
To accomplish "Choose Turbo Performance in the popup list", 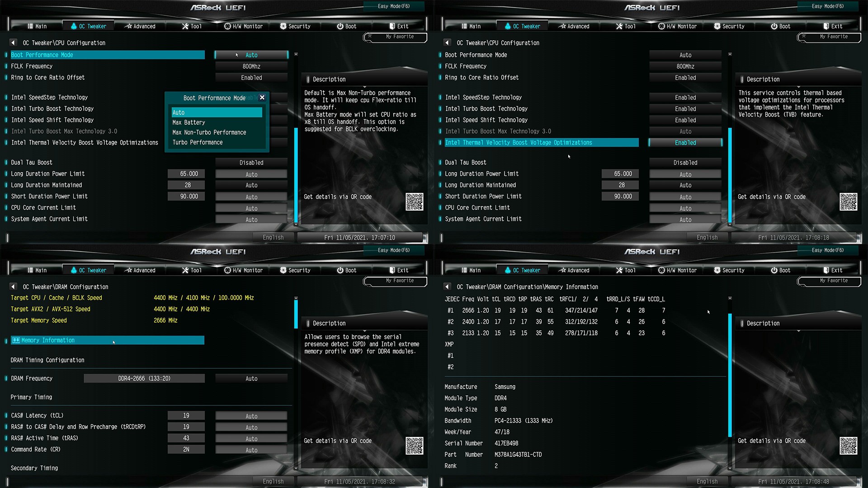I will click(198, 142).
